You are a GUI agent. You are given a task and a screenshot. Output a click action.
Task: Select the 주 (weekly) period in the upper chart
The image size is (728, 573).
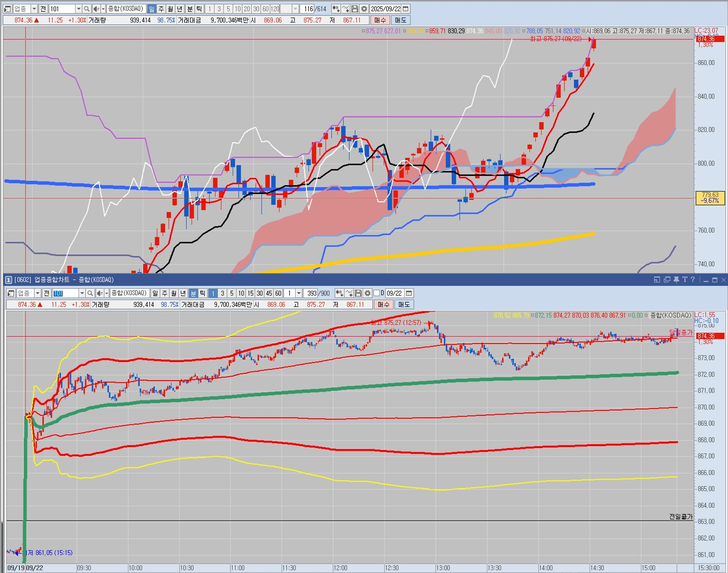coord(161,9)
